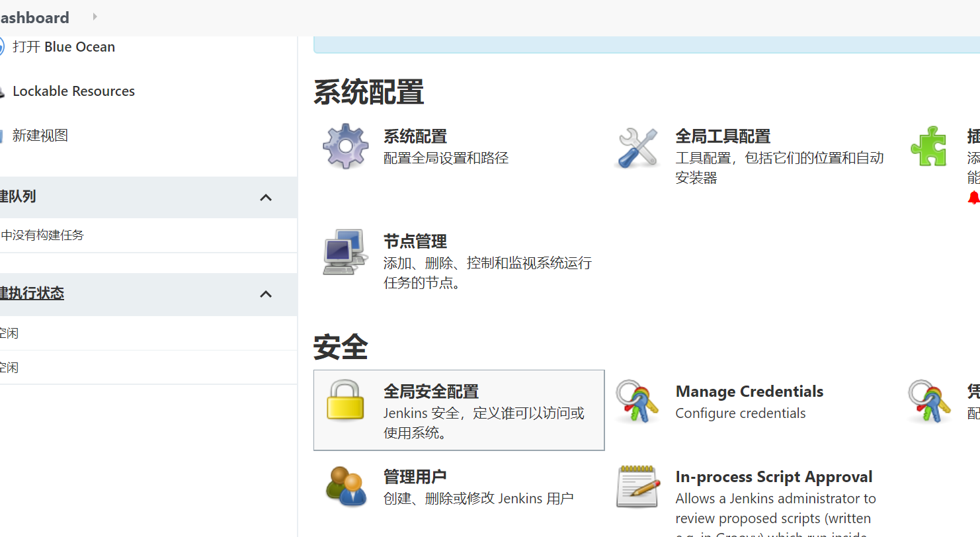Viewport: 980px width, 537px height.
Task: Click the yellow padlock icon
Action: click(345, 400)
